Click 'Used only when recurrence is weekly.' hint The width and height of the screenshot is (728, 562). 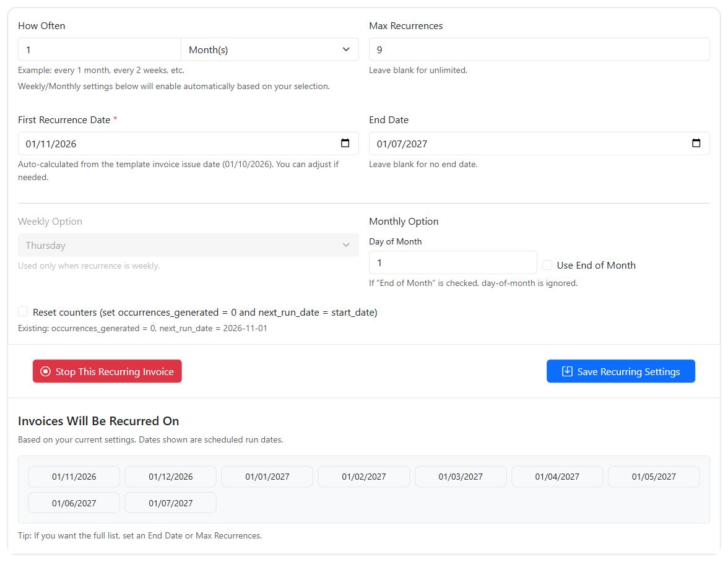[x=89, y=266]
